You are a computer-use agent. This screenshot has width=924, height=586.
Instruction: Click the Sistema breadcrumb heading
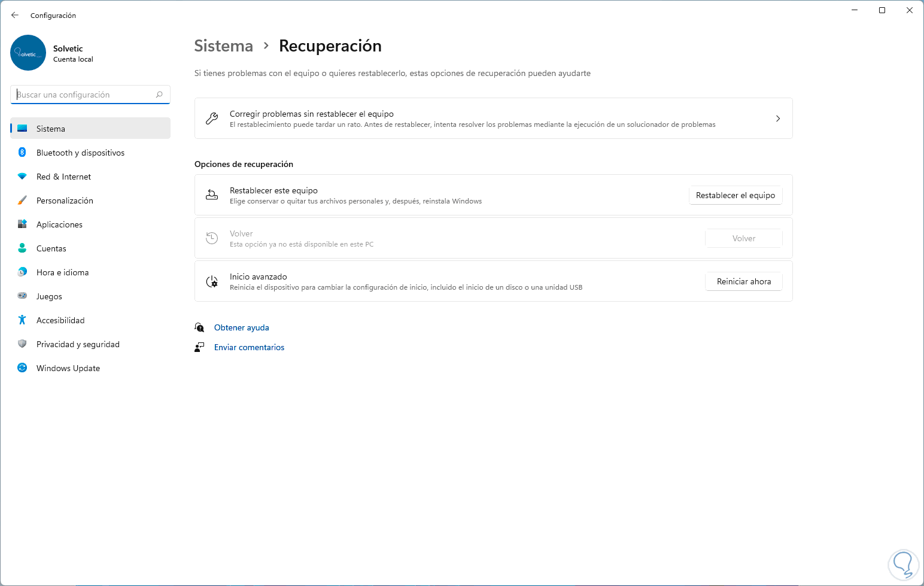(224, 46)
